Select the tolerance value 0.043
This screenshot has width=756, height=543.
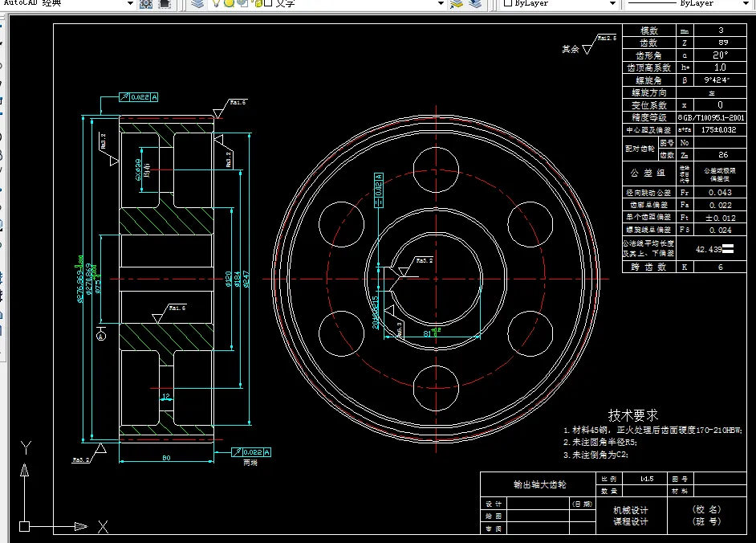[x=720, y=193]
